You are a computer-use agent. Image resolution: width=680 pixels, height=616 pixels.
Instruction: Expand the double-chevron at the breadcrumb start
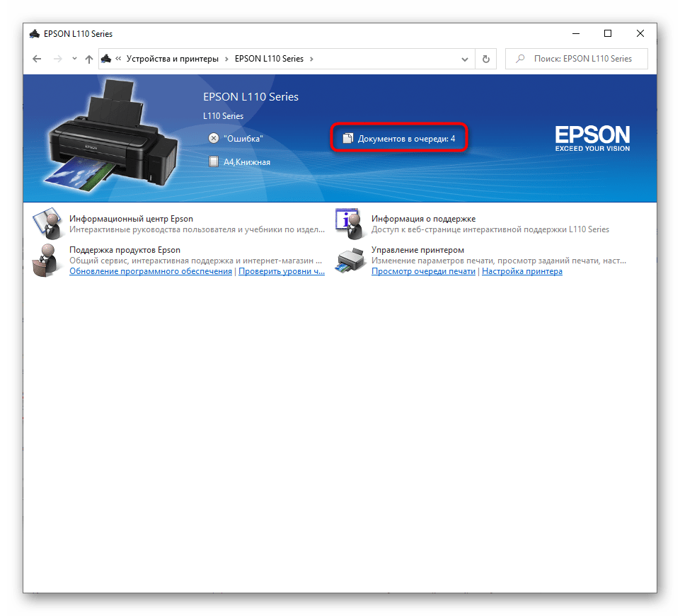[118, 59]
